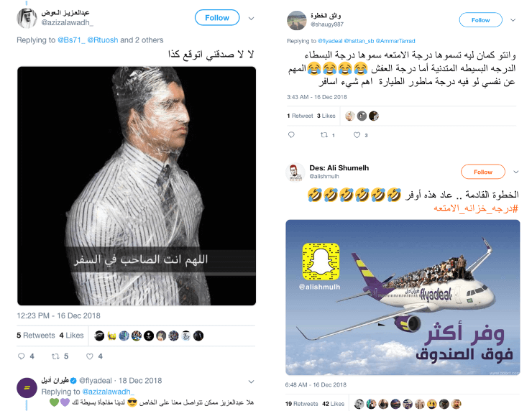The image size is (532, 411).
Task: Follow Des: Ali Shumelh account
Action: pyautogui.click(x=483, y=172)
